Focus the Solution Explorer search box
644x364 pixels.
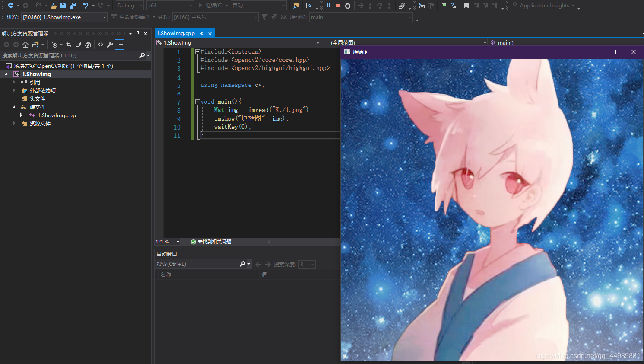pos(69,55)
